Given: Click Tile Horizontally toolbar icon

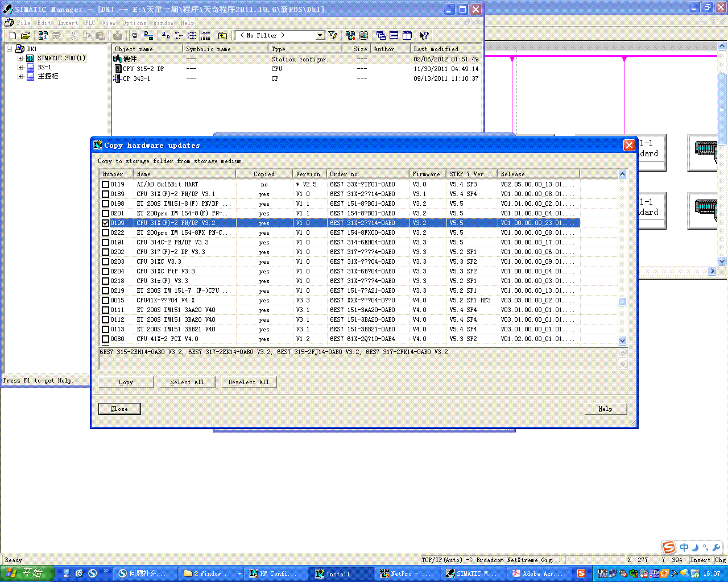Looking at the screenshot, I should tap(394, 35).
